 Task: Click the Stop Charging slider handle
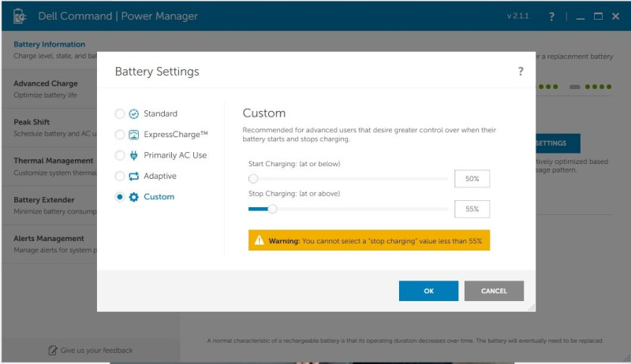coord(272,209)
